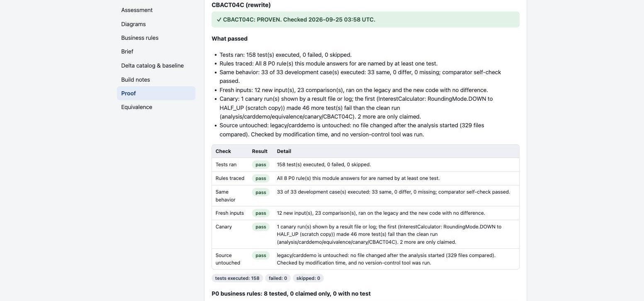644x301 pixels.
Task: Select the Proof sidebar item
Action: pos(156,93)
